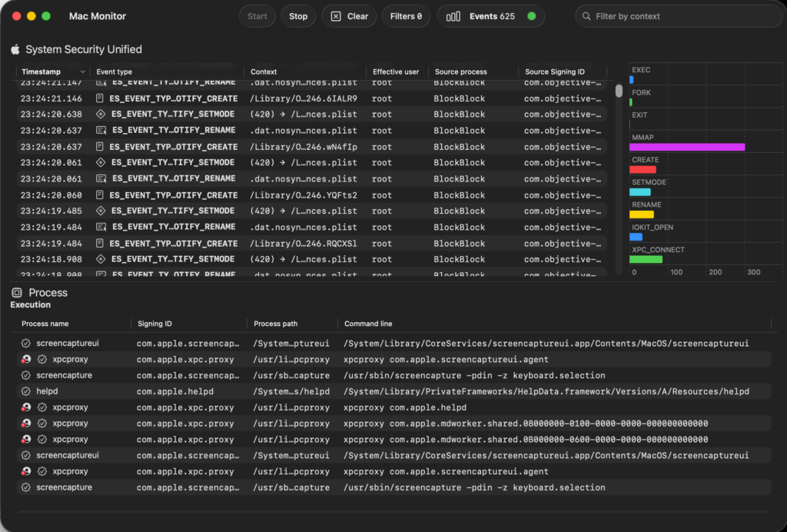Click the CREATE document icon at 23:24:21.146
Image resolution: width=787 pixels, height=532 pixels.
point(99,98)
